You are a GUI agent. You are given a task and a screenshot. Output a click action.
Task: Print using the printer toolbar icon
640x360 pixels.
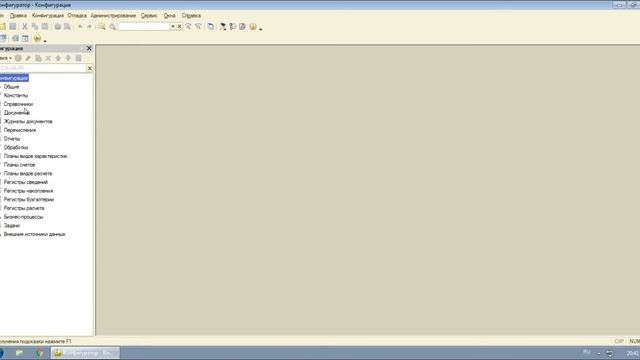click(x=58, y=27)
